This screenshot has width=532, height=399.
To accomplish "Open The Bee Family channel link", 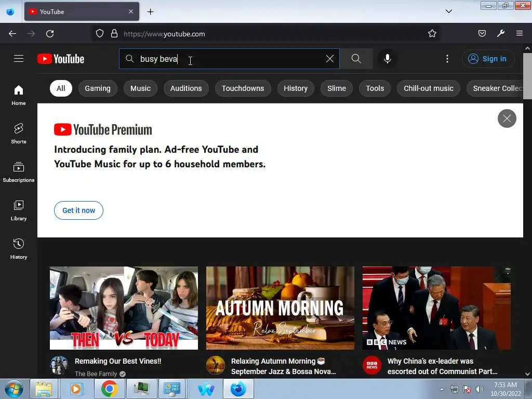I will pyautogui.click(x=96, y=374).
